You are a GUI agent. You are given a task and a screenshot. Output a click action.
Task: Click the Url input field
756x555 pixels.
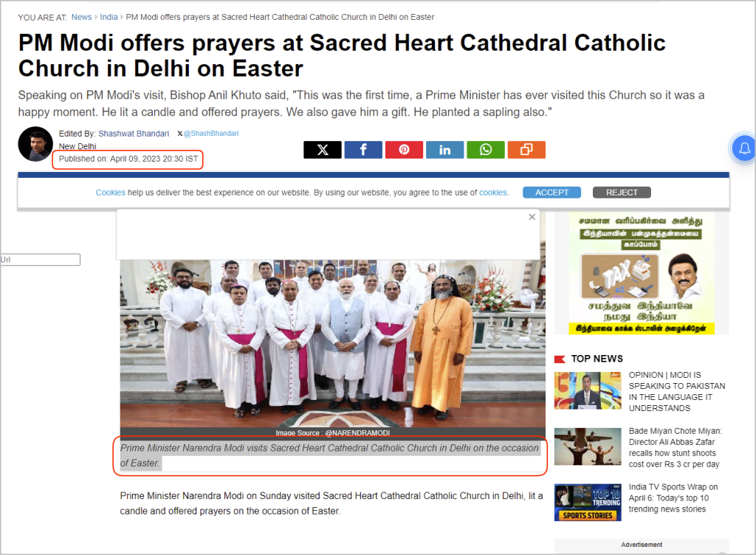pyautogui.click(x=40, y=260)
